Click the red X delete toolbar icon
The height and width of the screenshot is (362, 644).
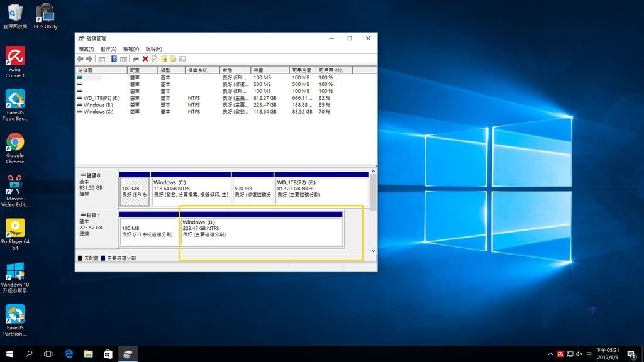(145, 58)
